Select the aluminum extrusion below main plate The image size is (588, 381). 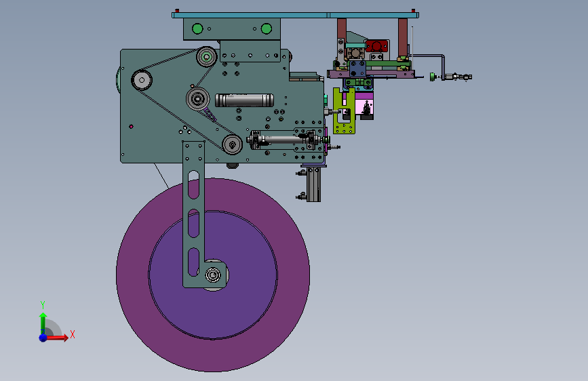(313, 184)
